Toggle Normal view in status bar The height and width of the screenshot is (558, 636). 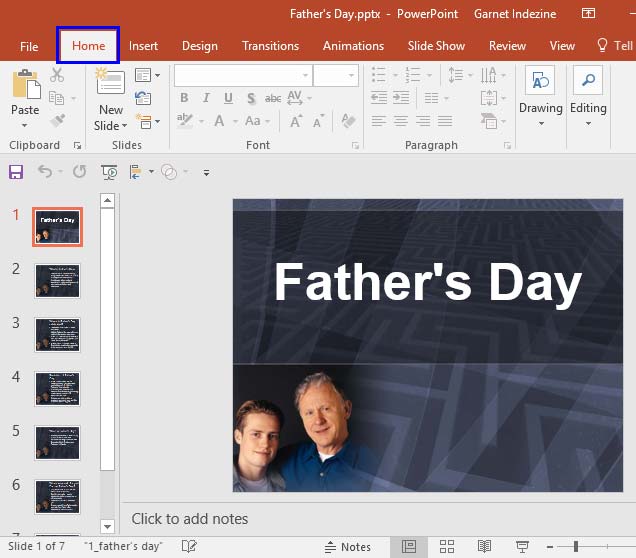409,547
